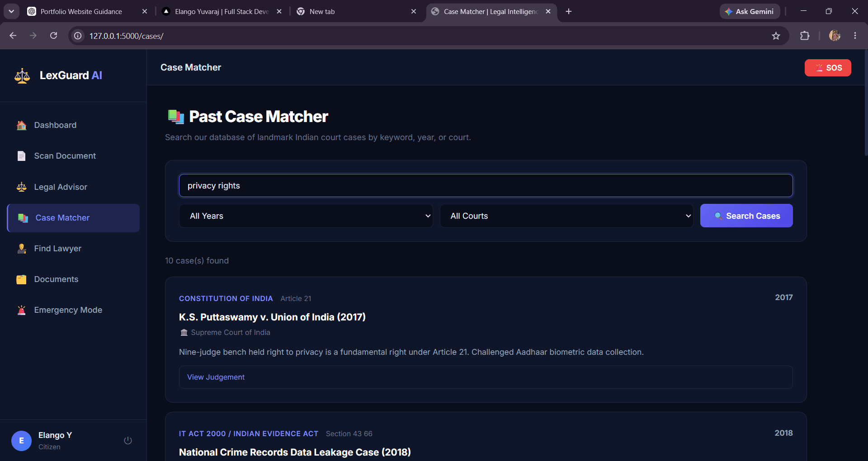
Task: Click the Search Cases button
Action: point(746,216)
